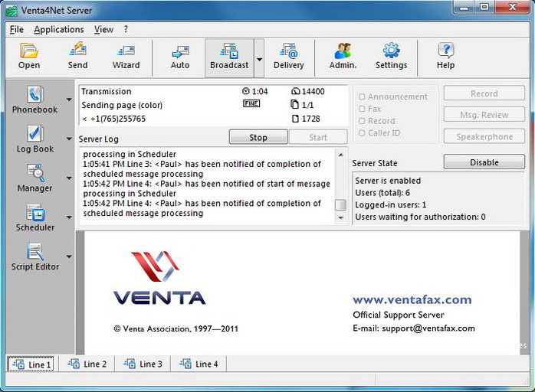Open the ? help menu
The height and width of the screenshot is (392, 535).
[126, 30]
